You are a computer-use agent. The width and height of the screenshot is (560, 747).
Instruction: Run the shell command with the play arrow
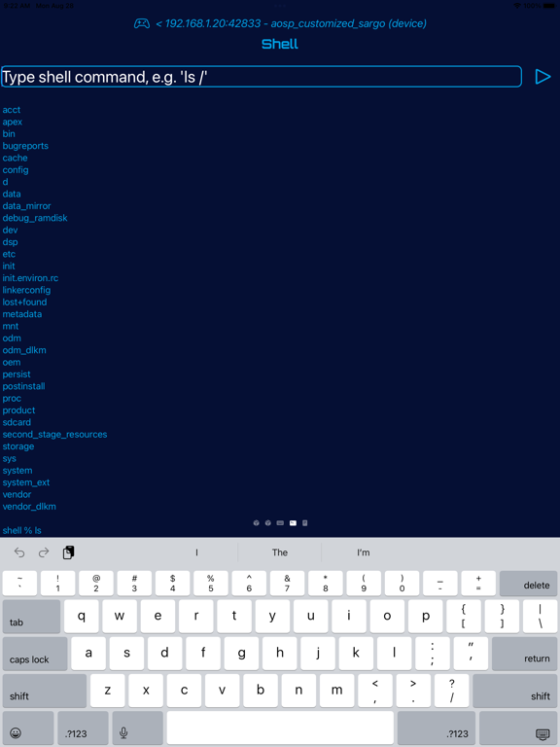click(542, 77)
